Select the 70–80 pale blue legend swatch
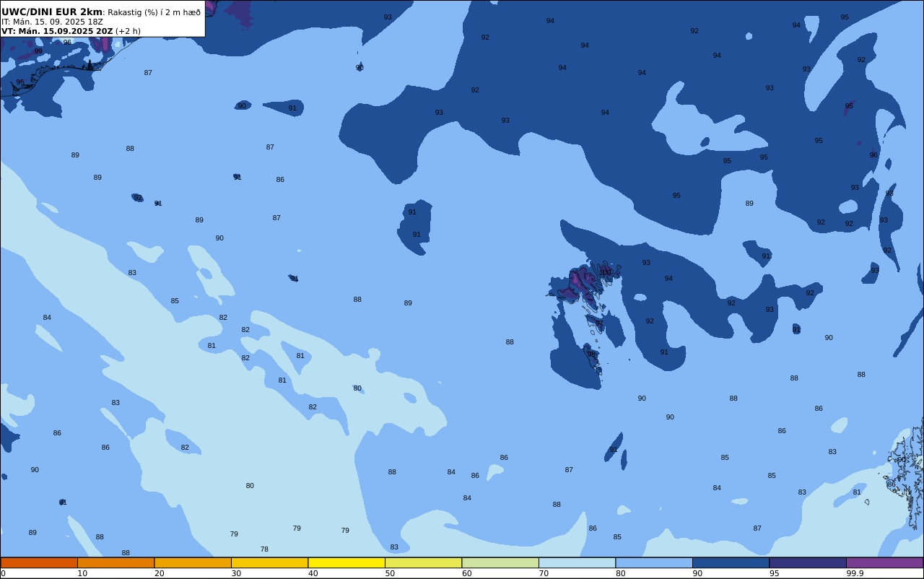The image size is (924, 579). (x=577, y=562)
